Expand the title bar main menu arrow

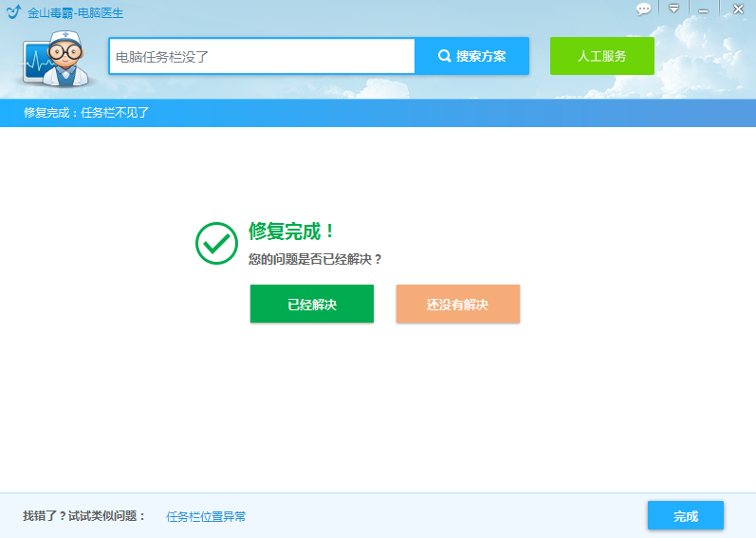pyautogui.click(x=673, y=9)
